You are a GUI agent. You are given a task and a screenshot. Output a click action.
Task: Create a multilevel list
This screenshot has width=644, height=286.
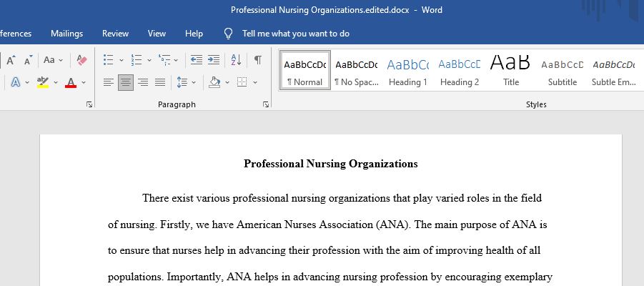(164, 60)
